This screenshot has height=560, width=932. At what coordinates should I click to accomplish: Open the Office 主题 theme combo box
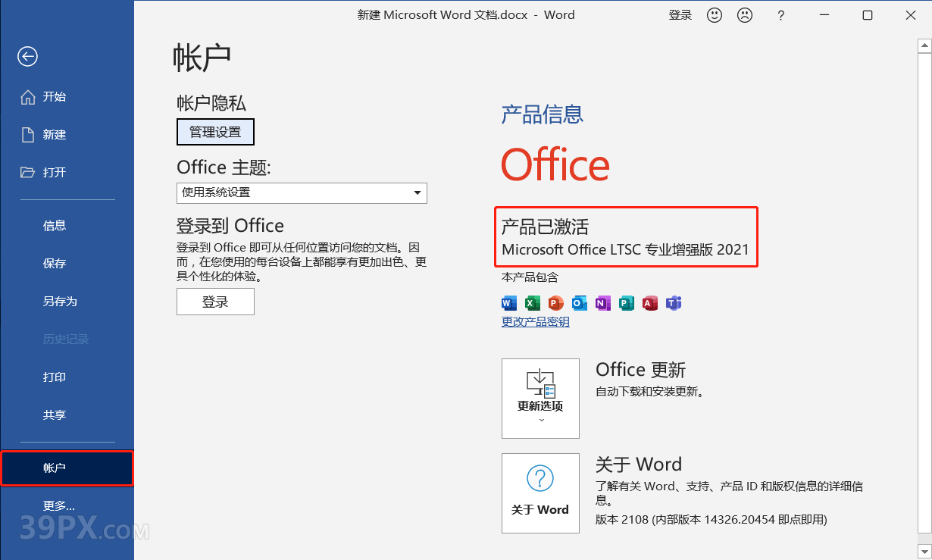click(x=302, y=192)
